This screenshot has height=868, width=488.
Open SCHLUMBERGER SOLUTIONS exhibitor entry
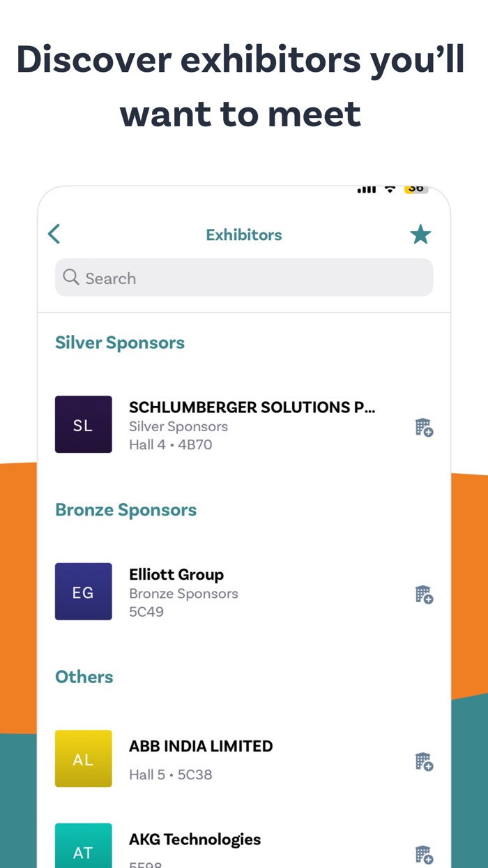click(252, 408)
